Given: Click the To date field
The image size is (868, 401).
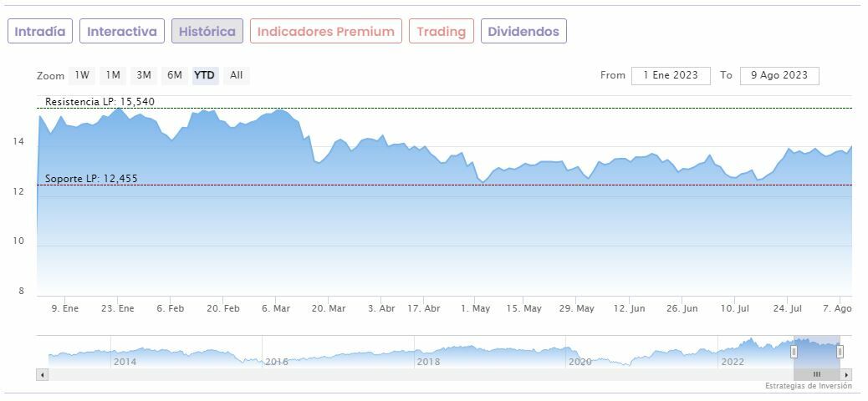Looking at the screenshot, I should (779, 75).
